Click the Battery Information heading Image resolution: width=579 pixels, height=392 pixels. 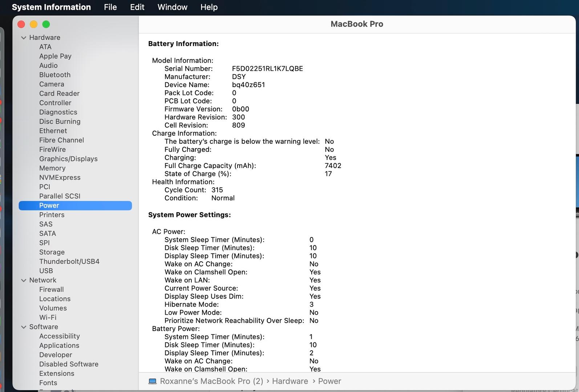pyautogui.click(x=183, y=44)
